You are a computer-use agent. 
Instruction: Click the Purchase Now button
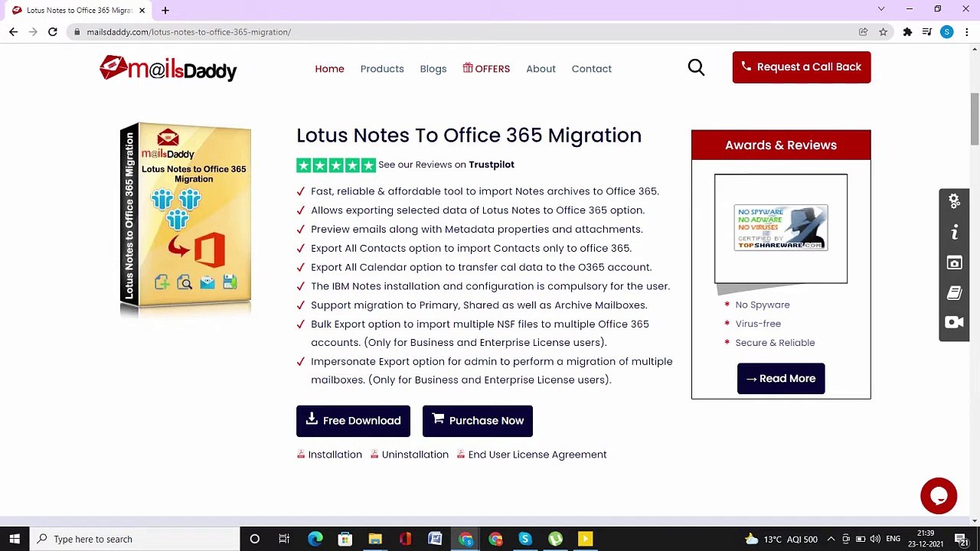click(x=478, y=421)
